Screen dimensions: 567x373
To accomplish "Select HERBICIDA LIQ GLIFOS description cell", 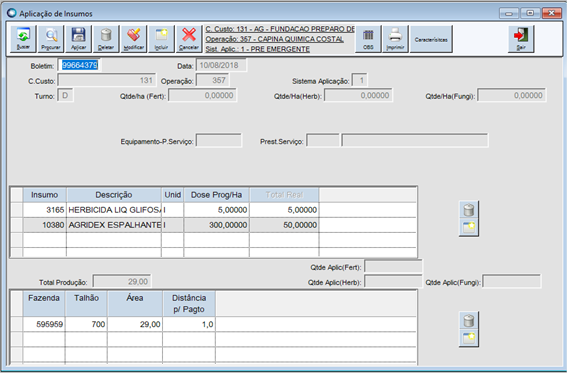I will [114, 210].
